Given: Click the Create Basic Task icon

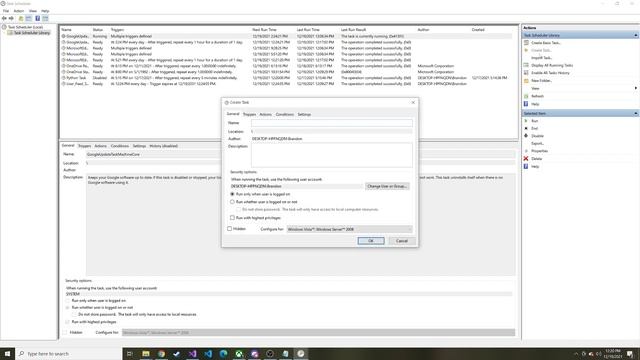Looking at the screenshot, I should pyautogui.click(x=526, y=42).
